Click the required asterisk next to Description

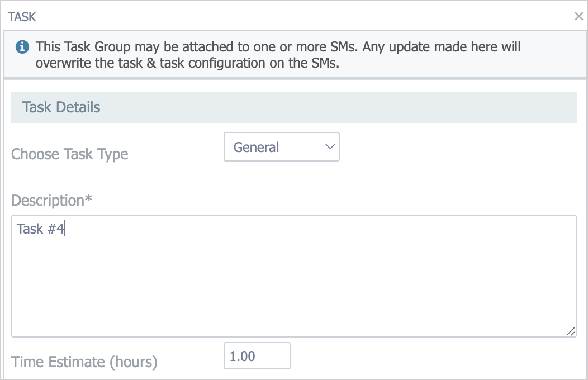pyautogui.click(x=88, y=199)
